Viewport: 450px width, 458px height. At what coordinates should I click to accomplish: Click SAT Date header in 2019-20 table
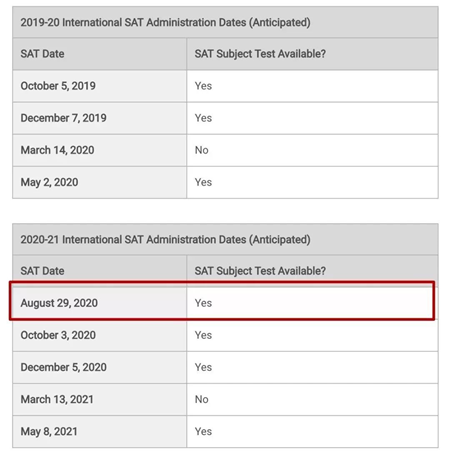click(x=42, y=54)
